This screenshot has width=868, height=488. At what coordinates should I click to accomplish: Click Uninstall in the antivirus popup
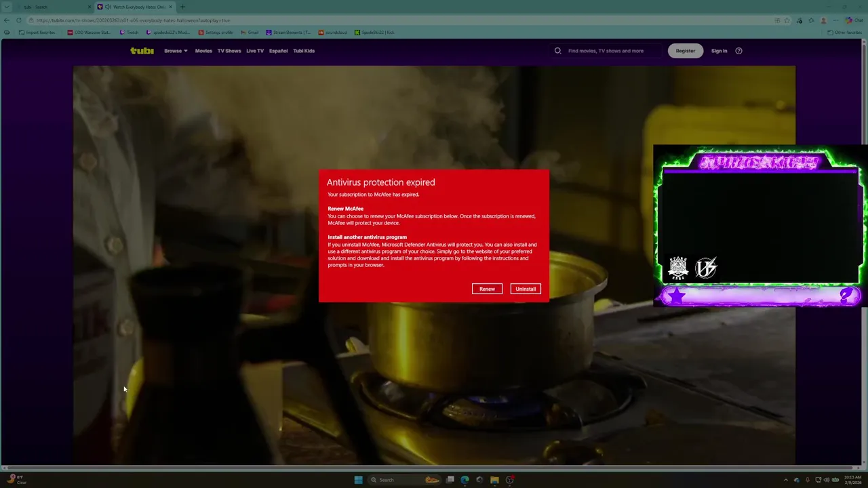click(526, 289)
